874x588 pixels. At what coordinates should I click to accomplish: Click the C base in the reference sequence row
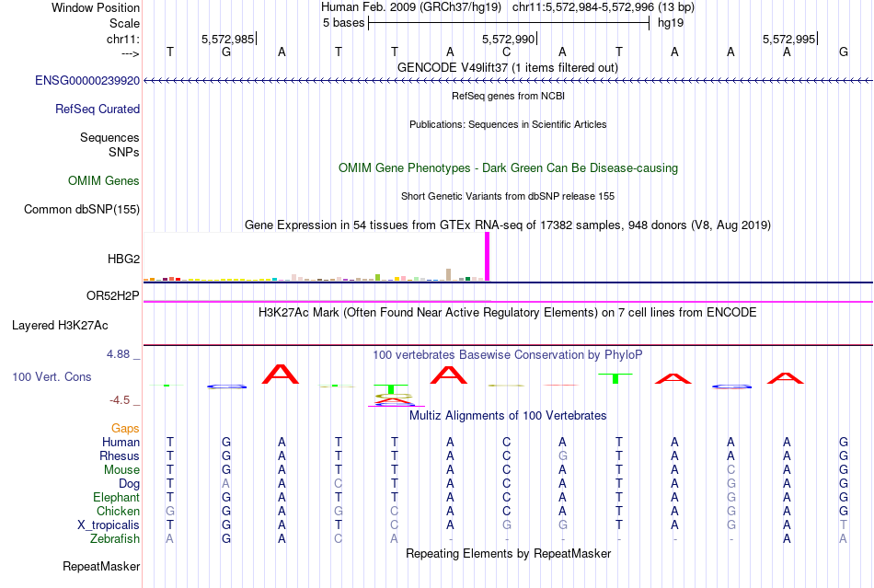[506, 52]
